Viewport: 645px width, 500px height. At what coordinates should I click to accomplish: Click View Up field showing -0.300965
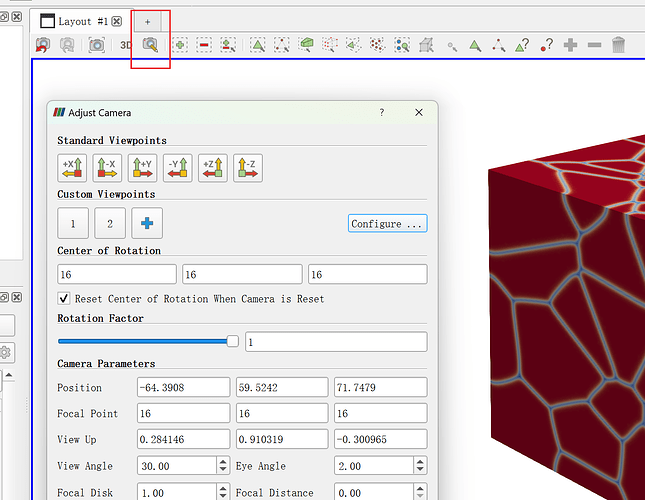click(381, 439)
